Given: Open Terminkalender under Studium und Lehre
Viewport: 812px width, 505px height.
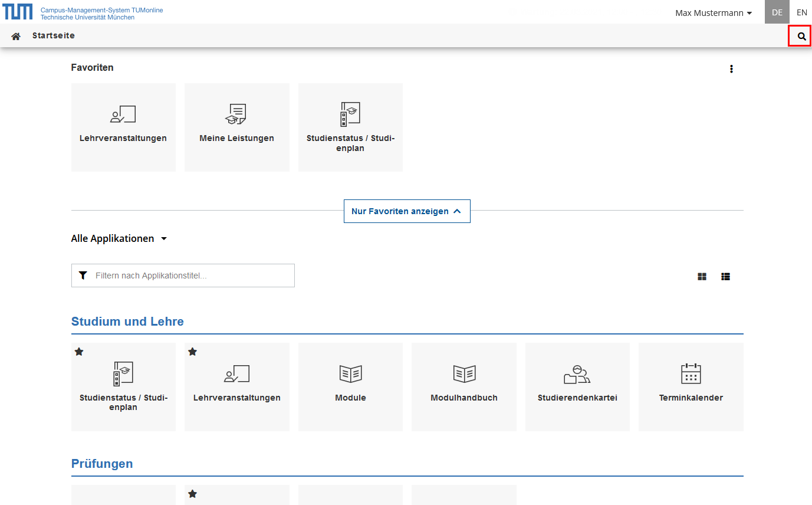Looking at the screenshot, I should pos(691,386).
